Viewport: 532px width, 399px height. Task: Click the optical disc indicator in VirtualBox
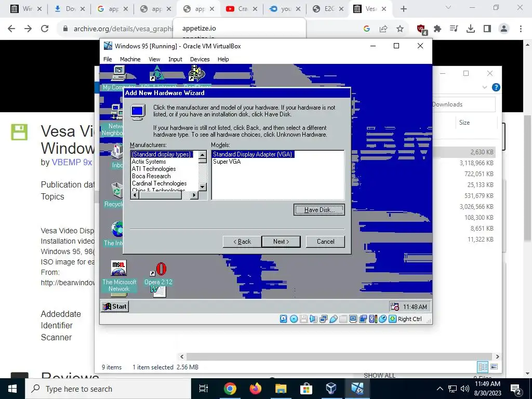coord(294,319)
